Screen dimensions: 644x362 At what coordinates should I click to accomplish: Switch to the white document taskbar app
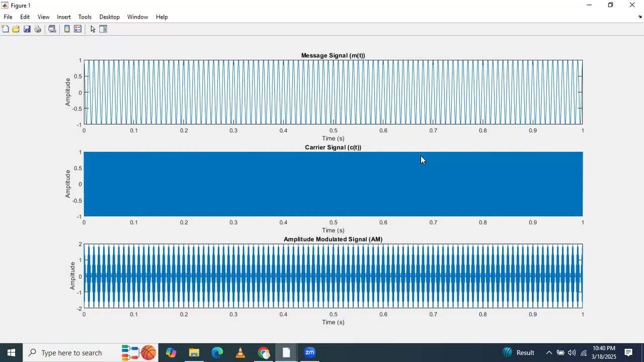[286, 353]
